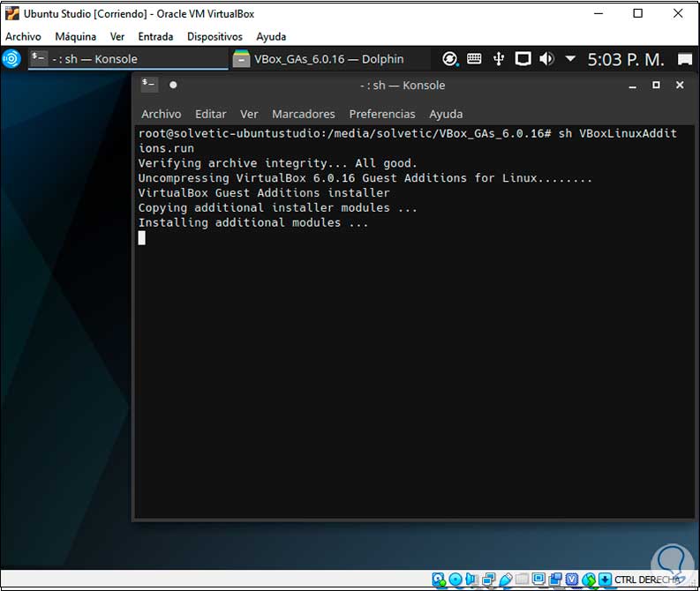
Task: Close the Konsole window
Action: pos(680,85)
